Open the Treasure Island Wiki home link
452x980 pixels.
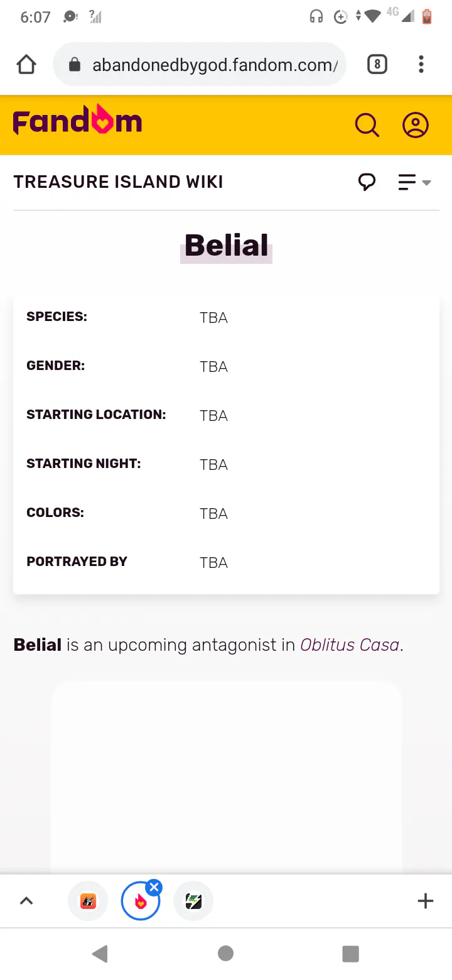(118, 182)
